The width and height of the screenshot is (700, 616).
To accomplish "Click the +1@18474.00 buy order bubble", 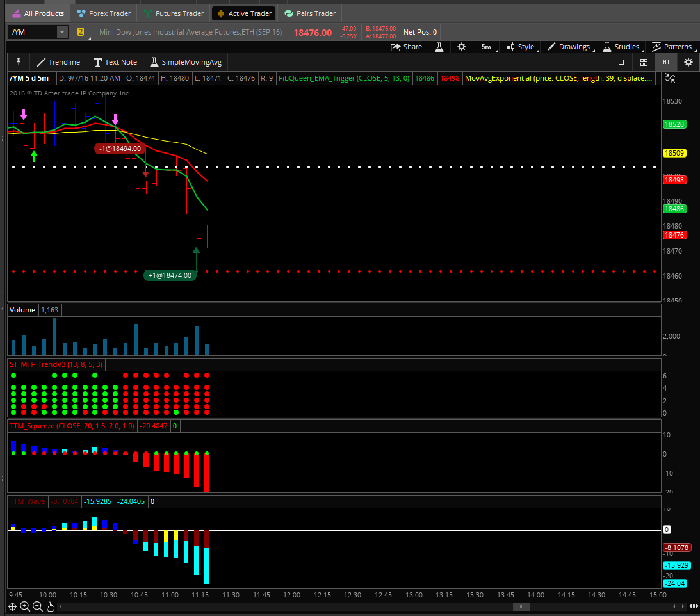I will [x=170, y=275].
